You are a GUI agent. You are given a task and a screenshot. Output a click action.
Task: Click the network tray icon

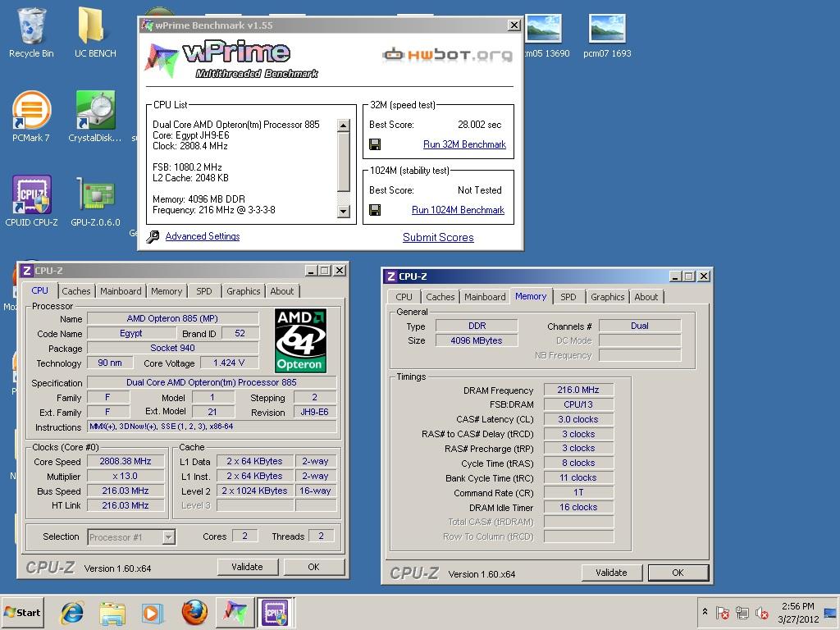[742, 612]
